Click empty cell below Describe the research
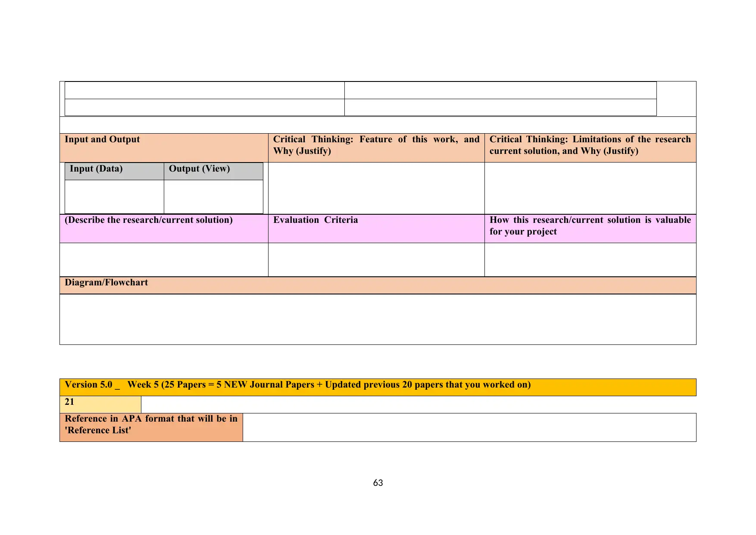The image size is (756, 535). click(164, 260)
